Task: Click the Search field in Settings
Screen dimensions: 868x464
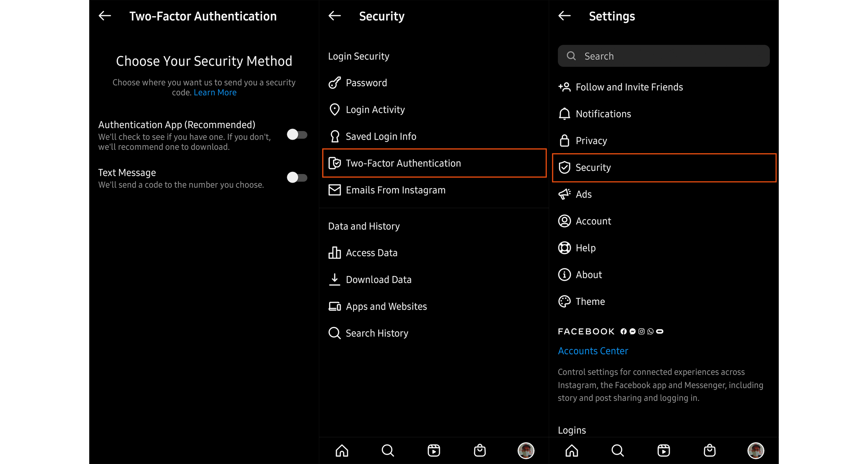Action: tap(663, 56)
